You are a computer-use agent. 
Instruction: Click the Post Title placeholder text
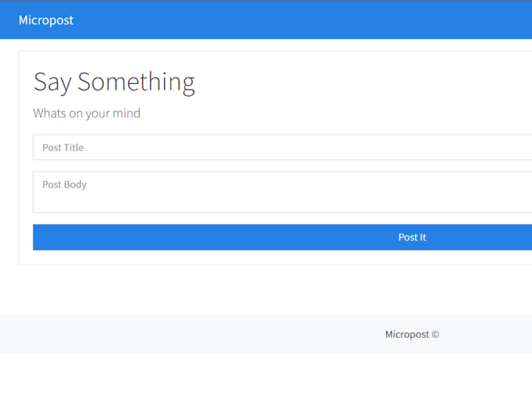pos(63,148)
